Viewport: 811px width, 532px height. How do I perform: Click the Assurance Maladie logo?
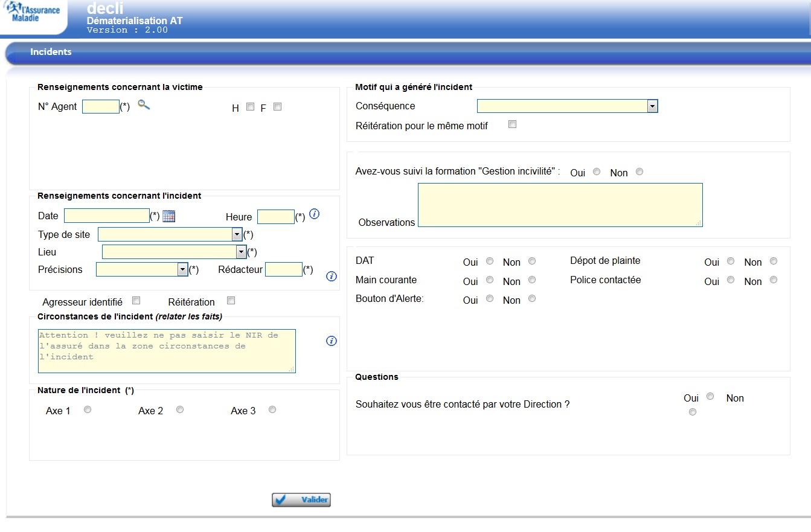[33, 13]
